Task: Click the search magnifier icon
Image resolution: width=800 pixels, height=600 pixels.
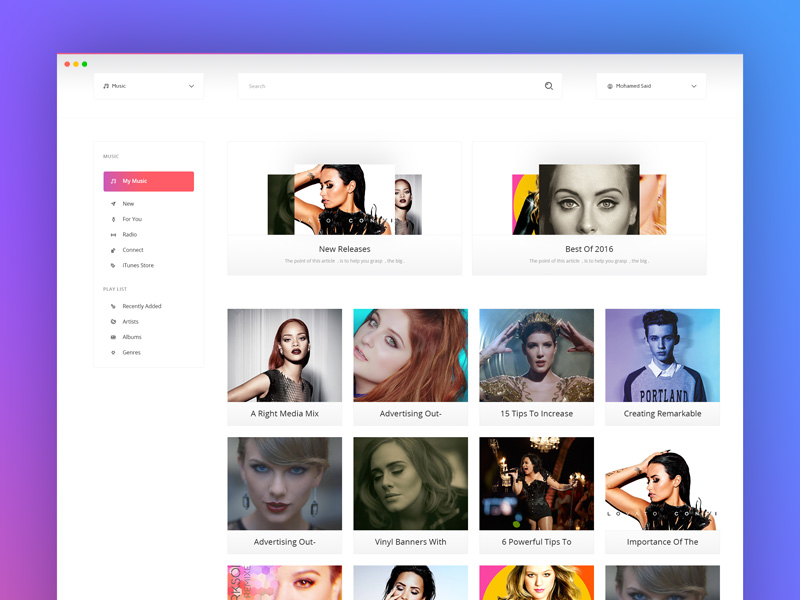Action: [548, 86]
